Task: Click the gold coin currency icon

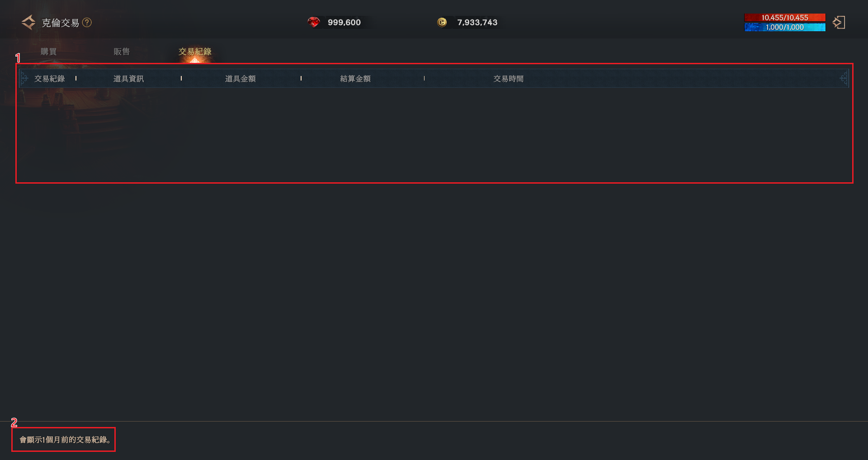Action: coord(442,22)
